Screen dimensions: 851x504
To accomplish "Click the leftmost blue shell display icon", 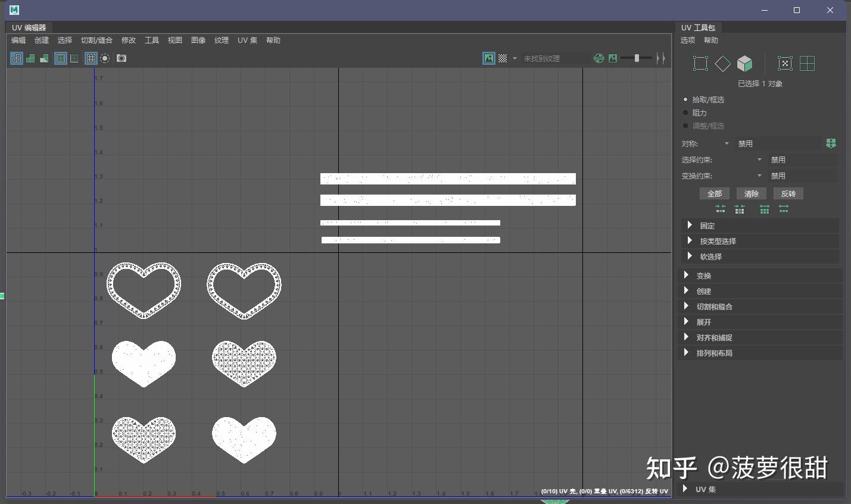I will 17,58.
